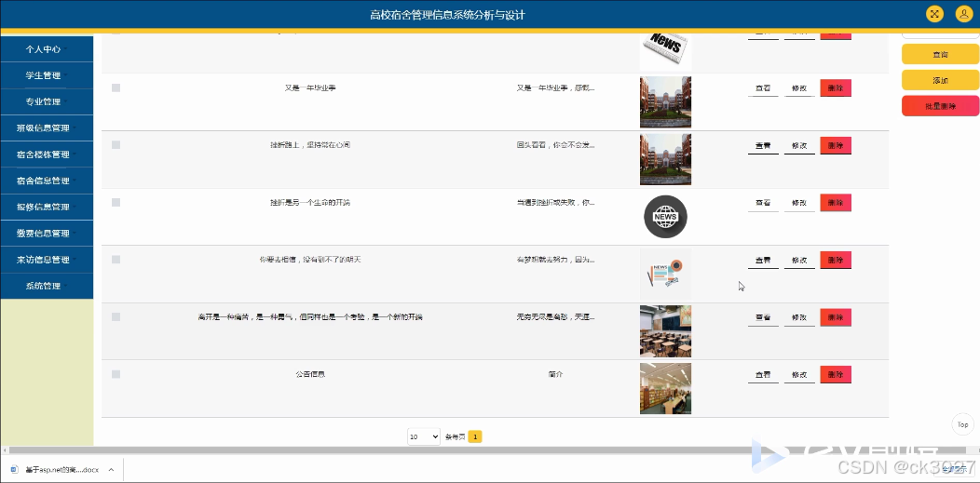This screenshot has height=483, width=980.
Task: Click 删除 for 公告信息
Action: tap(836, 374)
